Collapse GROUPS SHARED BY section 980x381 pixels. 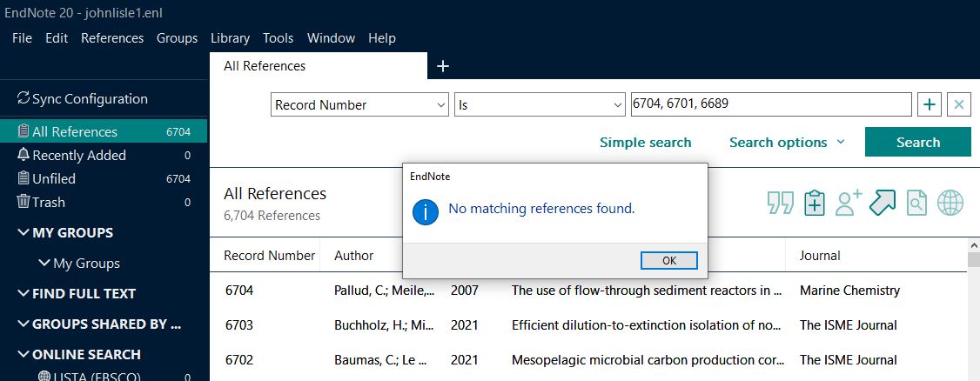[x=23, y=324]
